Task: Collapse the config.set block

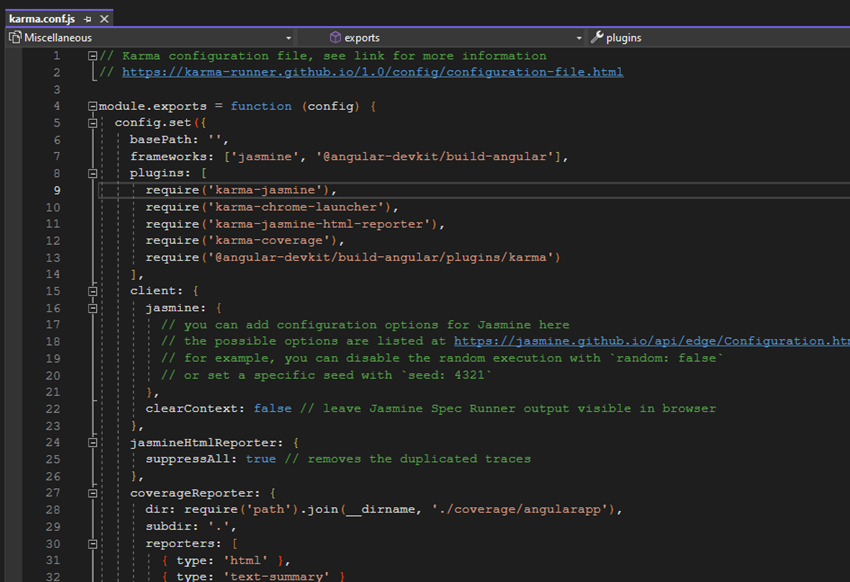Action: tap(91, 122)
